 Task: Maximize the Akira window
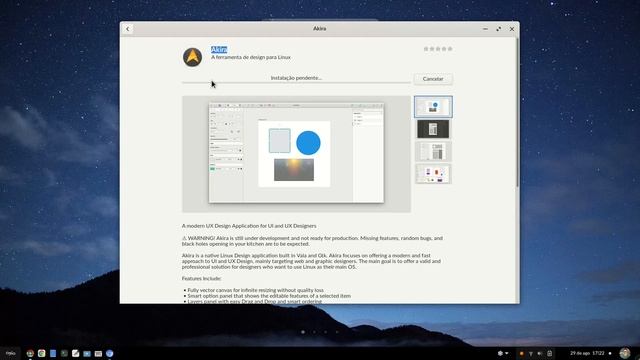(x=498, y=29)
